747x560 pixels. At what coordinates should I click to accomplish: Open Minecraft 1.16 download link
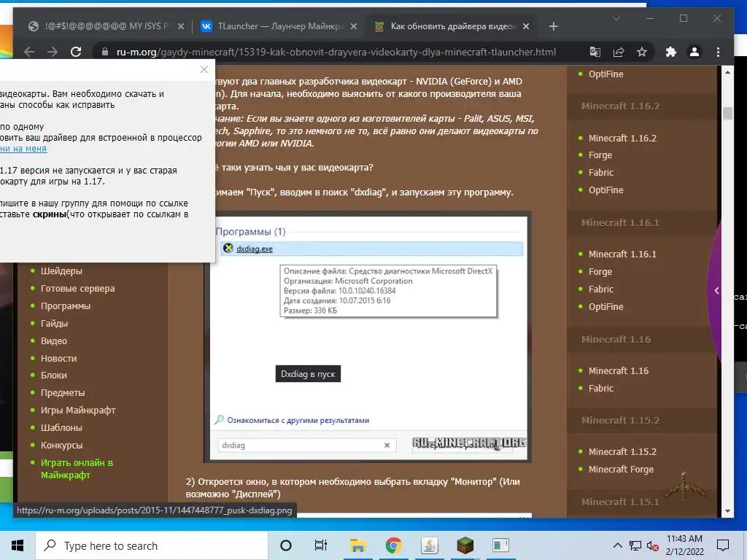click(619, 371)
